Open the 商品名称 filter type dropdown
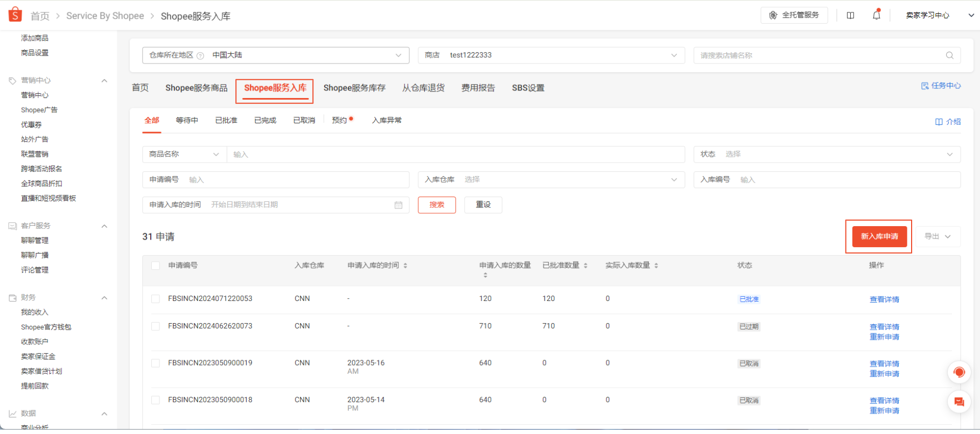 (x=184, y=154)
